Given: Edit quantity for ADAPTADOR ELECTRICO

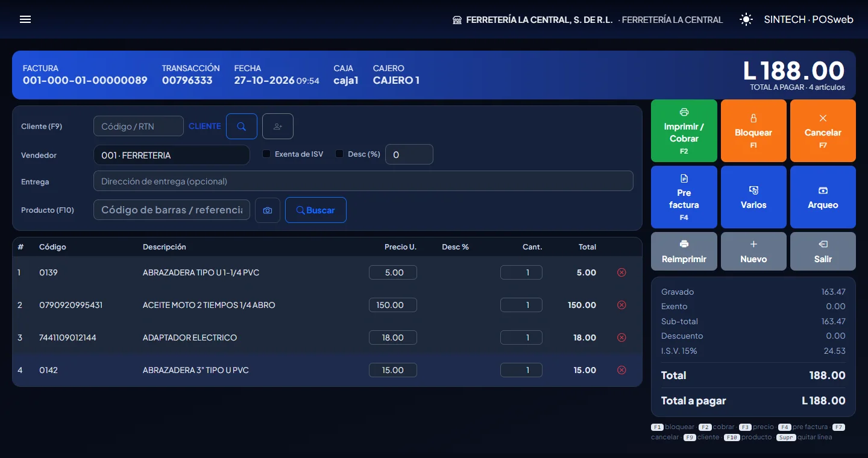Looking at the screenshot, I should click(521, 337).
